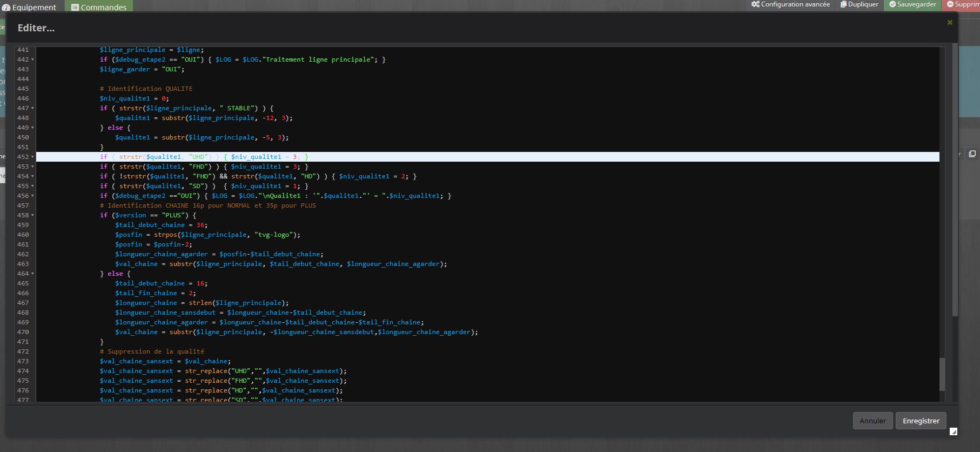Viewport: 980px width, 452px height.
Task: Click the list icon on Commandes tab
Action: [x=75, y=8]
